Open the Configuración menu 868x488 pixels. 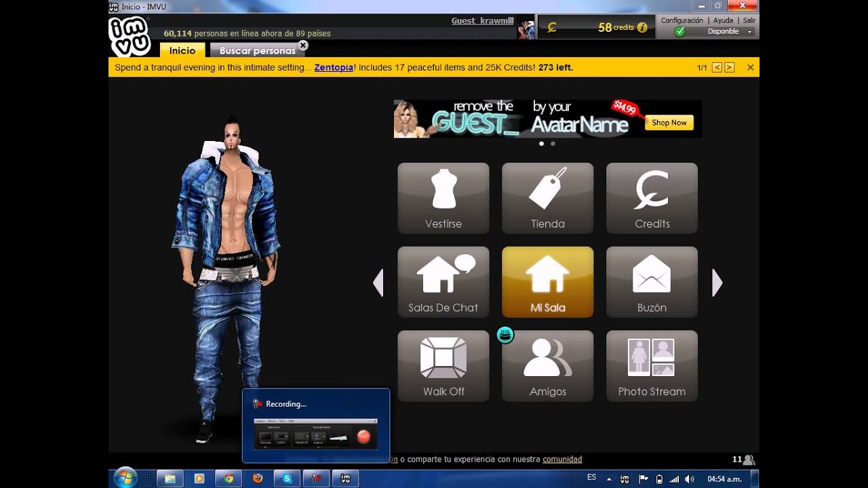click(682, 20)
